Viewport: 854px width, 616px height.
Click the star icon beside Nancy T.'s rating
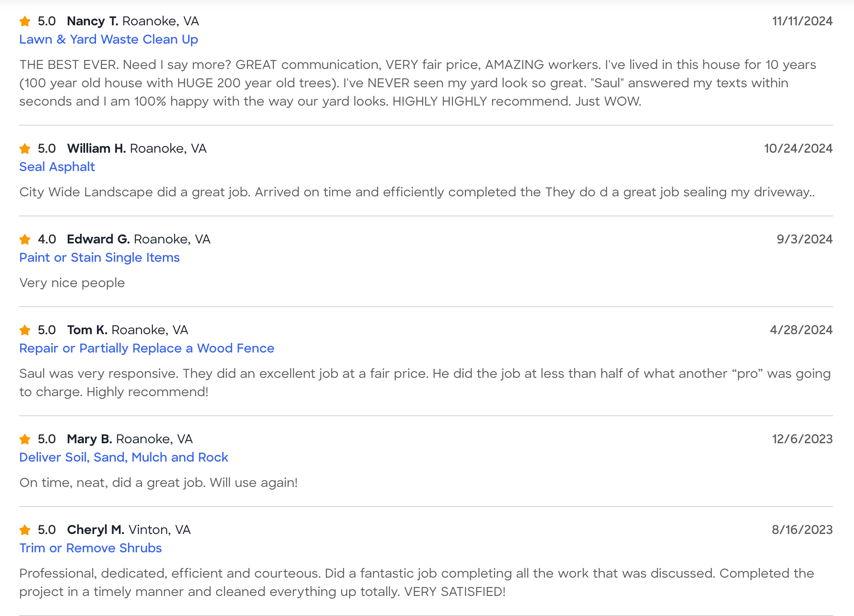coord(25,21)
